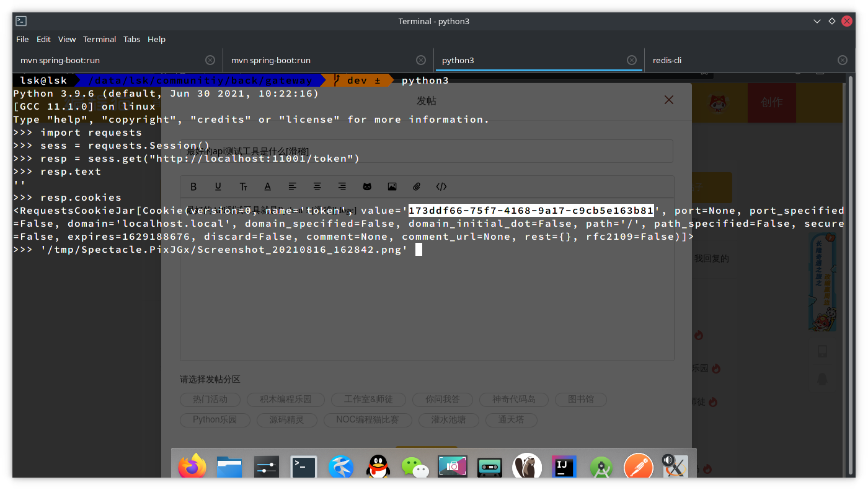Select the 你问我答 section chip

tap(442, 400)
